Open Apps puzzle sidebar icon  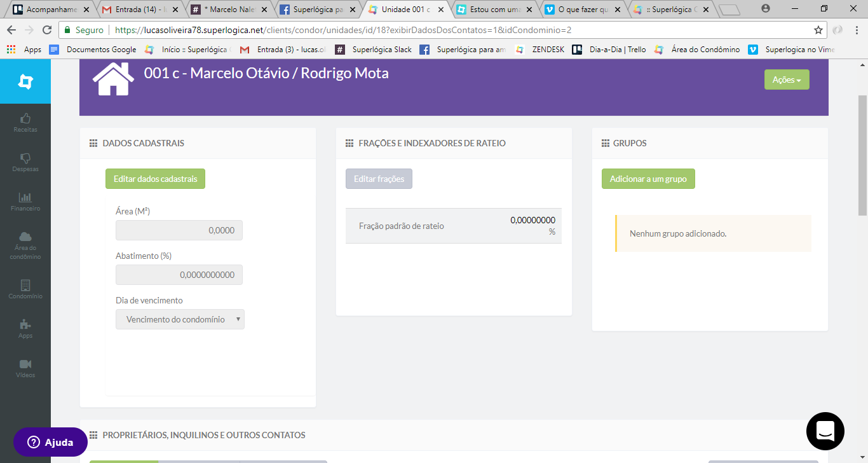[25, 324]
